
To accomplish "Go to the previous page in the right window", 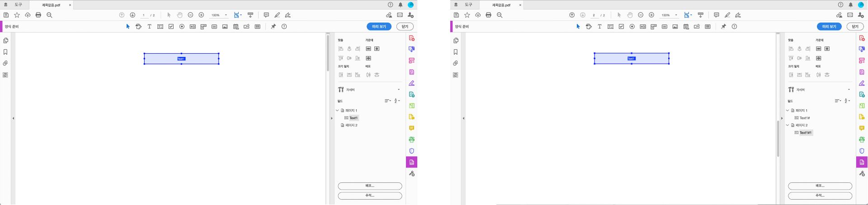I will [572, 15].
